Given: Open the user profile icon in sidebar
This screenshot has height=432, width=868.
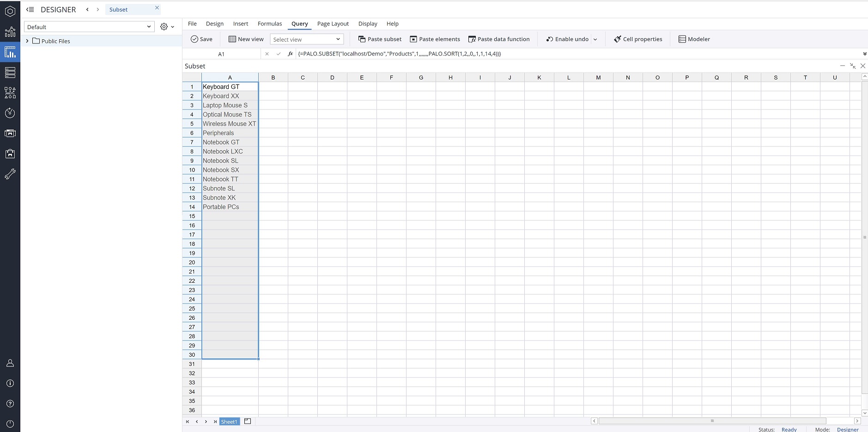Looking at the screenshot, I should 10,363.
